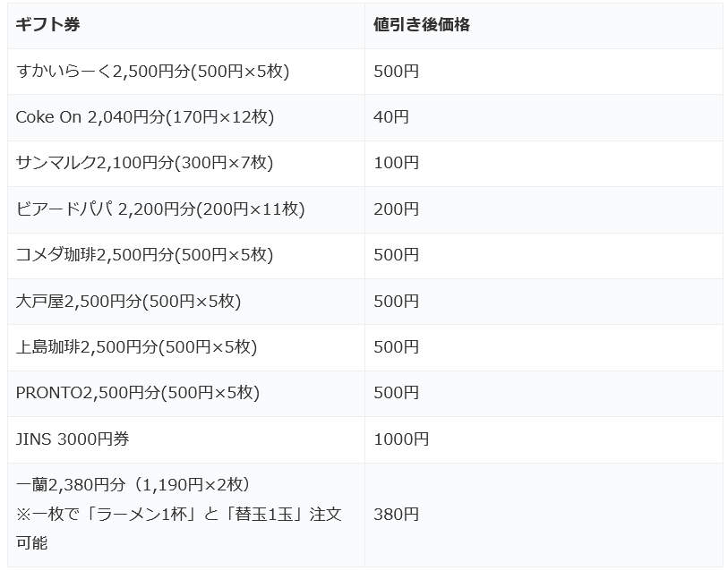Viewport: 728px width, 571px height.
Task: Click the 500円 price in PRONTO row
Action: pyautogui.click(x=396, y=393)
